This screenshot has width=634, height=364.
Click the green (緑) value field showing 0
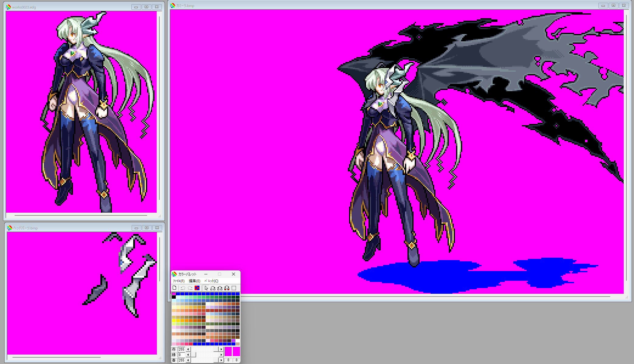click(x=182, y=355)
